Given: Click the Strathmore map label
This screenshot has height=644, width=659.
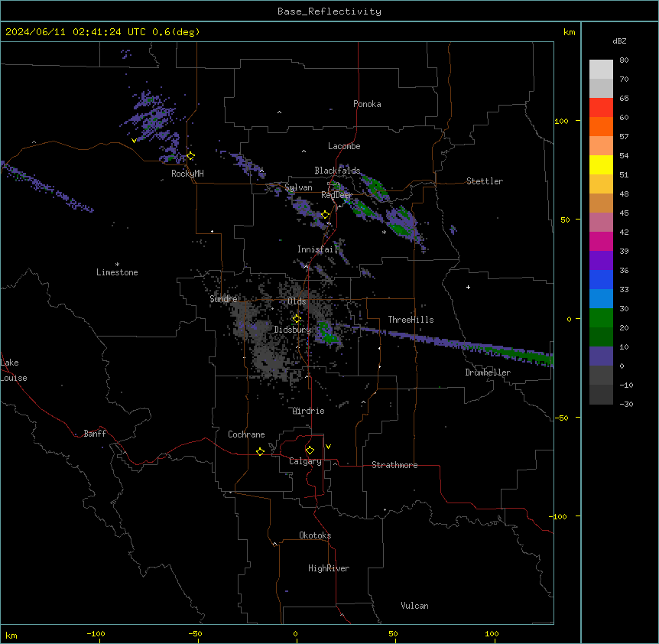Looking at the screenshot, I should (394, 465).
